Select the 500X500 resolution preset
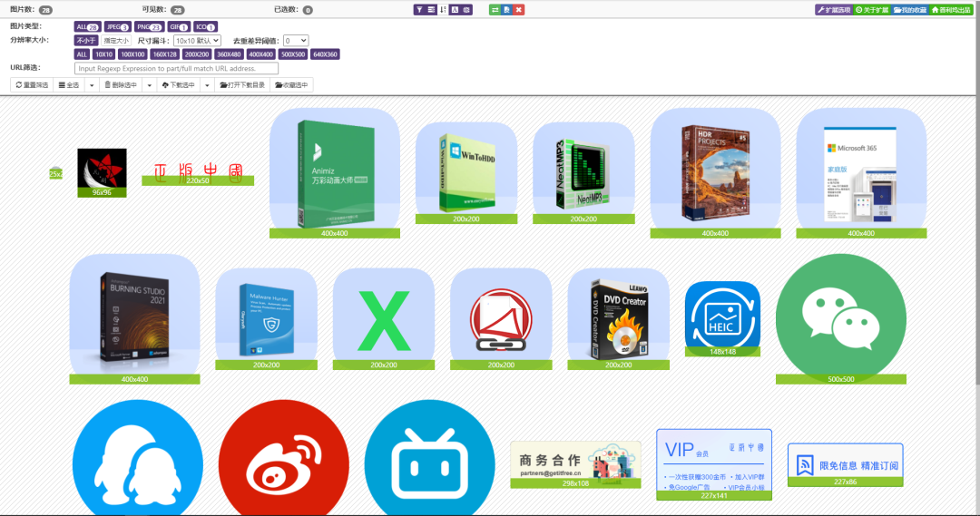980x516 pixels. click(x=292, y=54)
